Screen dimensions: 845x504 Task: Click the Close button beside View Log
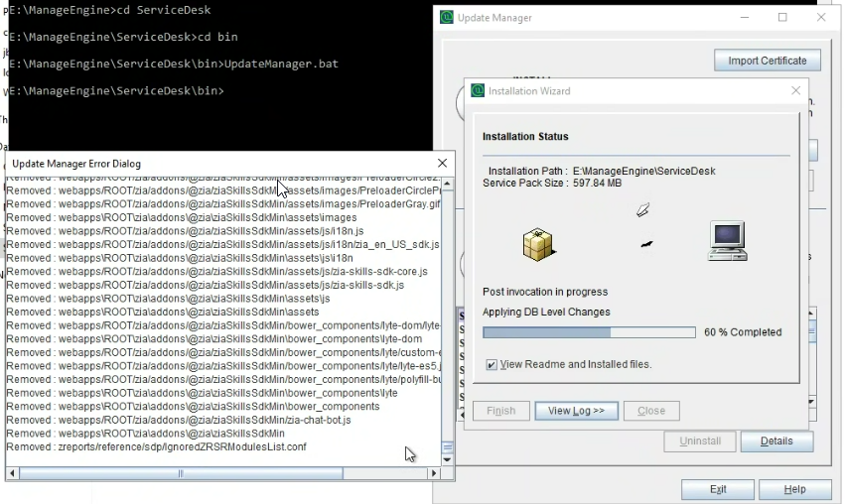pyautogui.click(x=651, y=411)
